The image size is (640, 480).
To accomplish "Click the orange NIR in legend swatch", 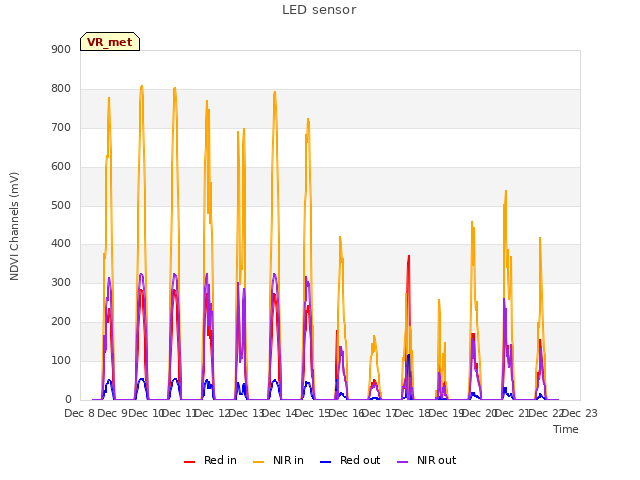I will point(258,462).
